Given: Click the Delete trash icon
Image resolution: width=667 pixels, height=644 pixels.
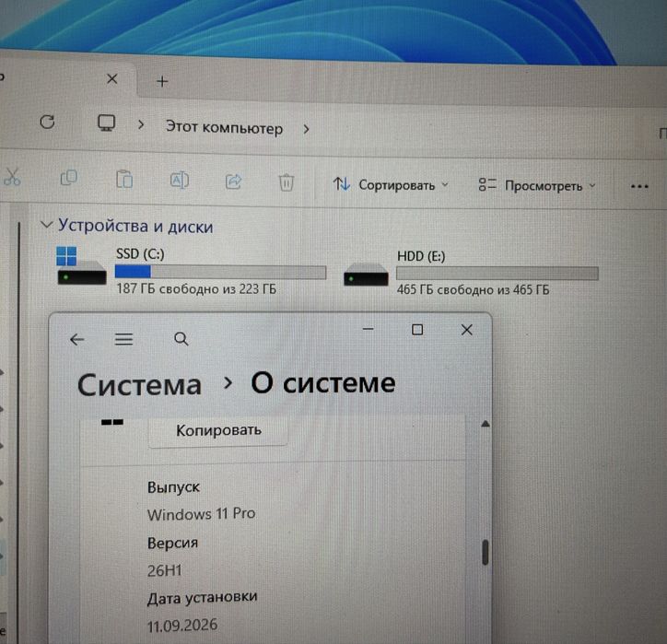Looking at the screenshot, I should [287, 182].
